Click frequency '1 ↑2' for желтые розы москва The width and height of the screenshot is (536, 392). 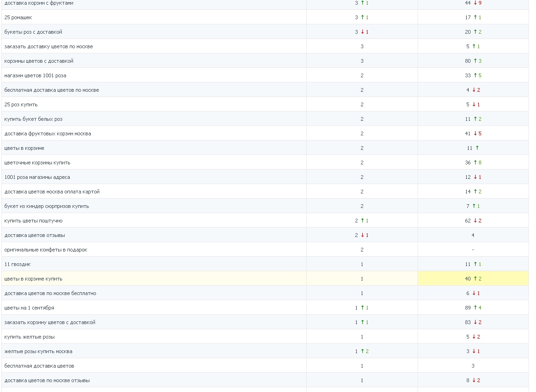tap(362, 352)
